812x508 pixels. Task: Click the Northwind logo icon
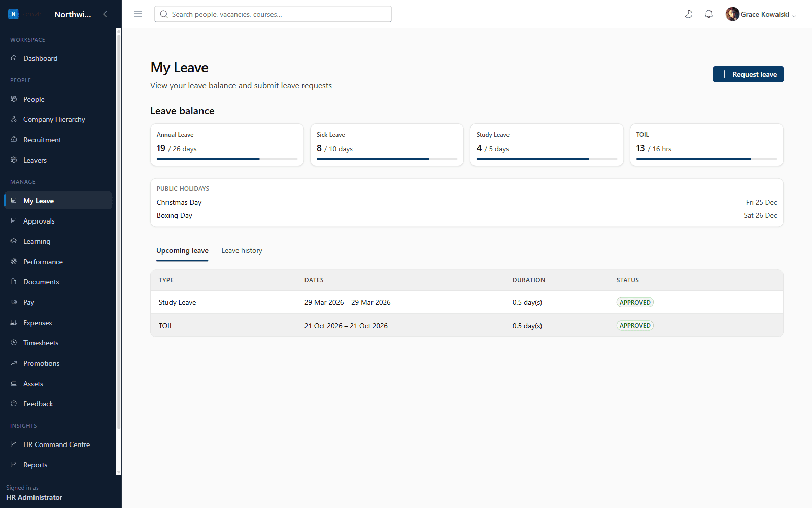14,14
